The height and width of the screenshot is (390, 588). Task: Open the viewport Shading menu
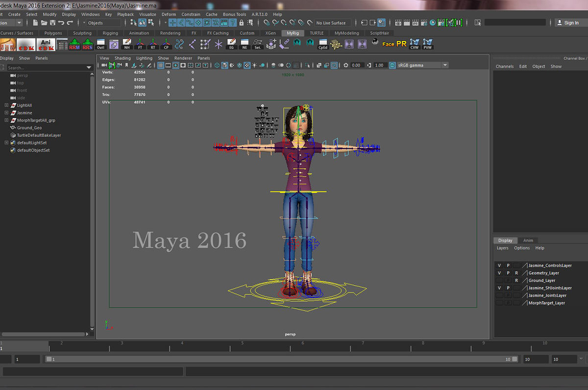pyautogui.click(x=122, y=58)
